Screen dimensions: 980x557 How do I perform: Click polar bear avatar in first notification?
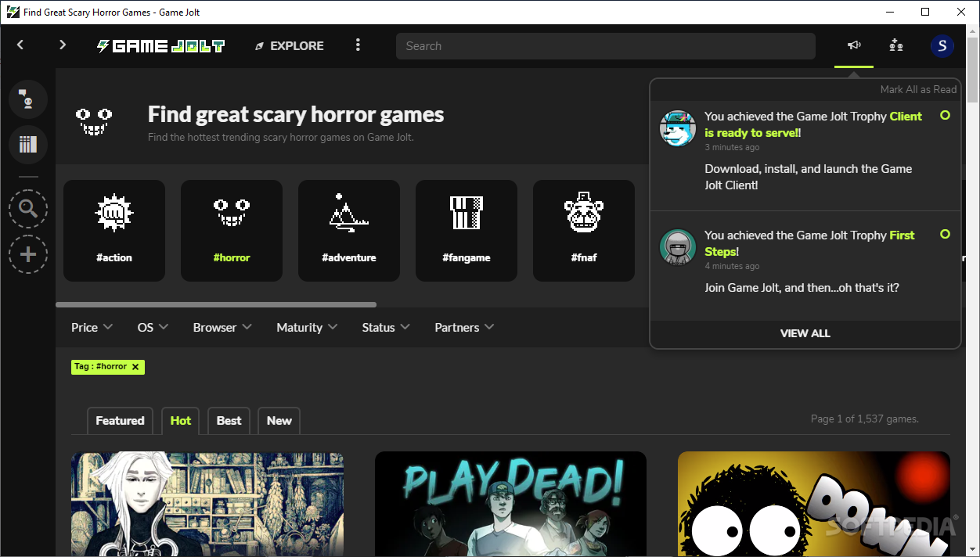click(x=678, y=128)
